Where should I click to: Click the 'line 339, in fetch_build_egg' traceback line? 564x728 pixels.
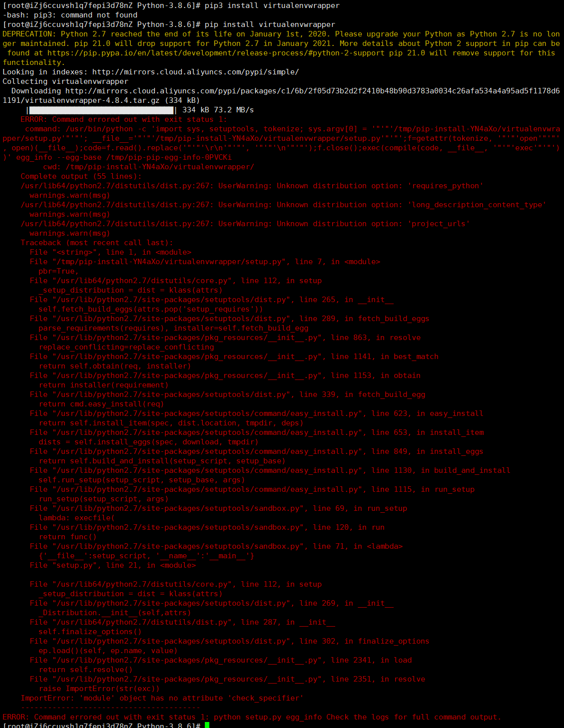coord(227,394)
